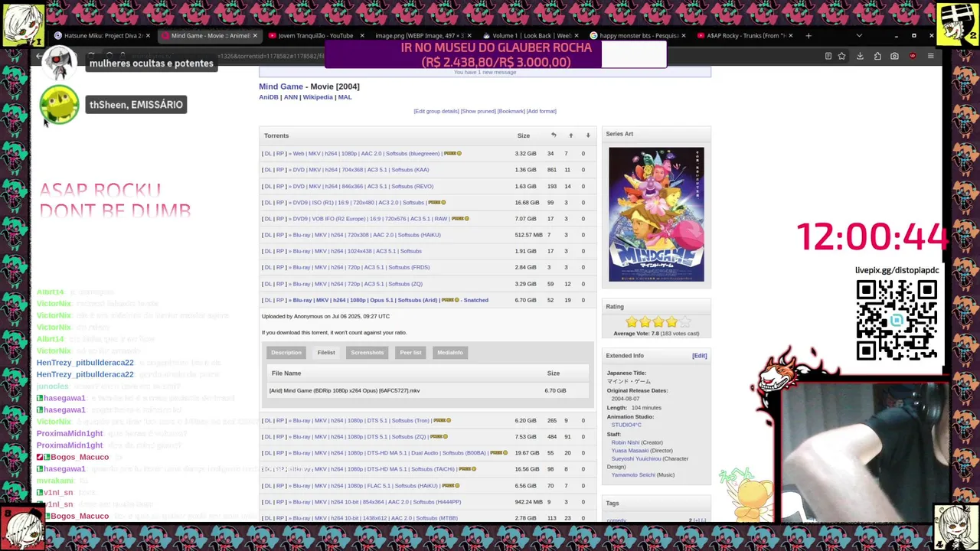980x551 pixels.
Task: Open the Robin Nishi staff link
Action: click(626, 442)
